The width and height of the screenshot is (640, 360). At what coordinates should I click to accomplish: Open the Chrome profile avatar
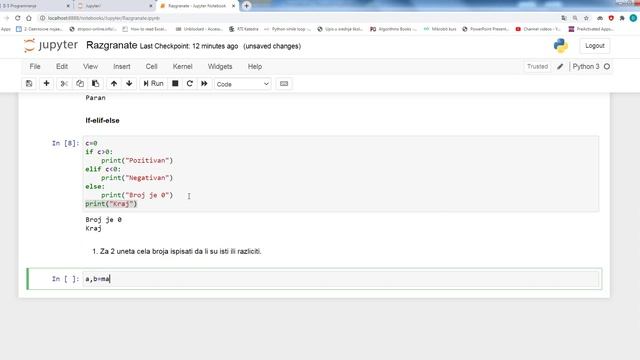point(633,18)
